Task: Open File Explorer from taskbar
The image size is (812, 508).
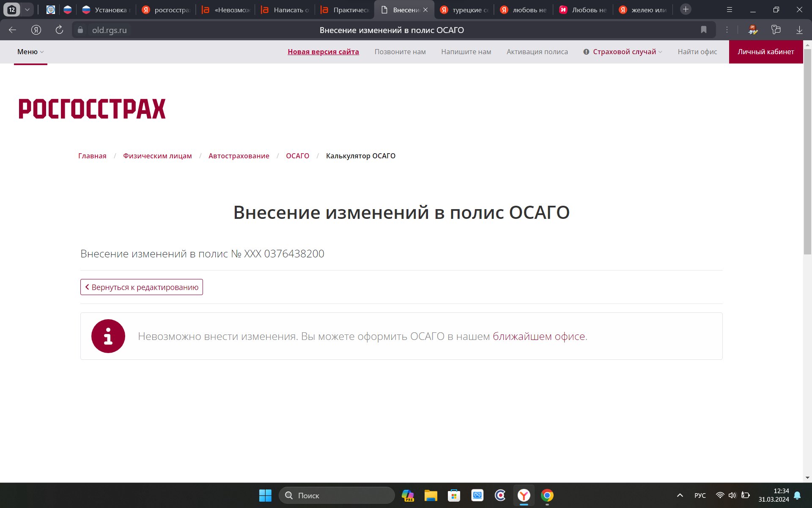Action: point(431,495)
